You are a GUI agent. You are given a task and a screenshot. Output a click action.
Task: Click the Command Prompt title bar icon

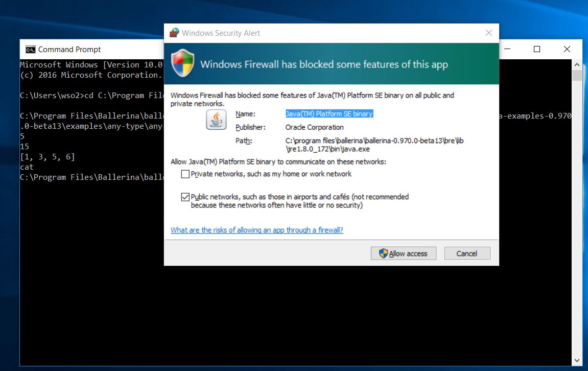[30, 50]
